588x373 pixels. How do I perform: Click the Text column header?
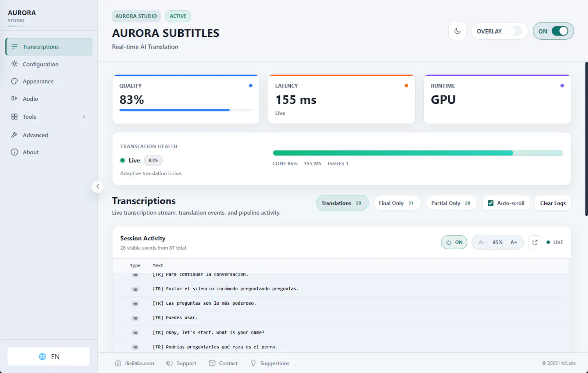(158, 265)
